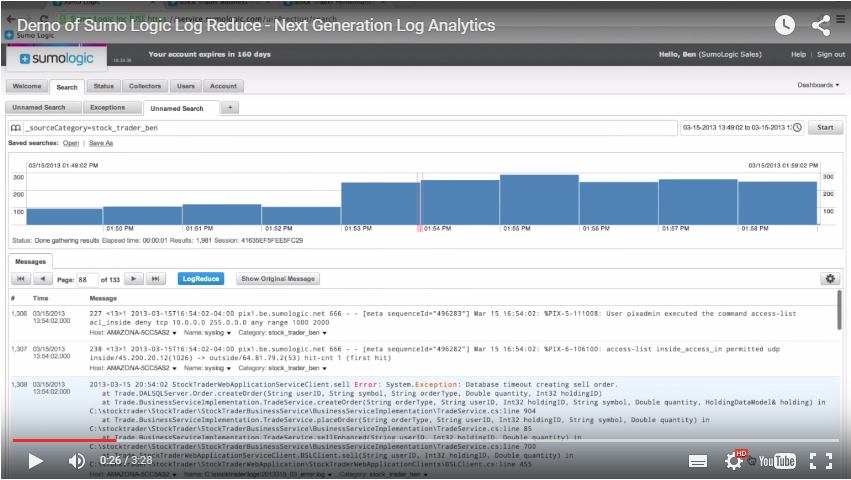Focus the search query input field

tap(350, 128)
